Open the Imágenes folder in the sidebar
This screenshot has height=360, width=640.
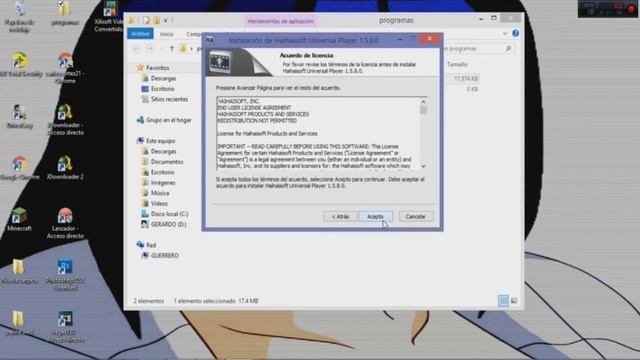pyautogui.click(x=163, y=182)
